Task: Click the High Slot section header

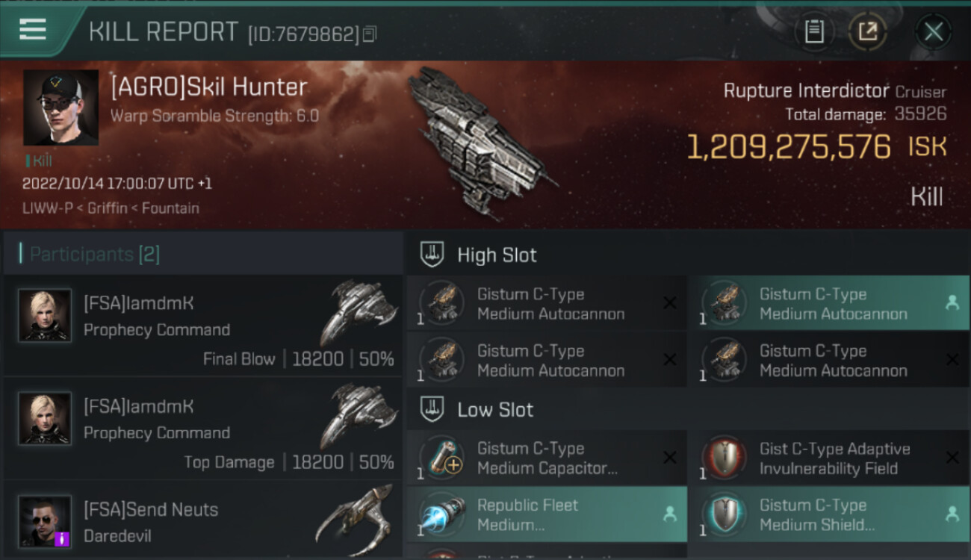Action: pos(497,255)
